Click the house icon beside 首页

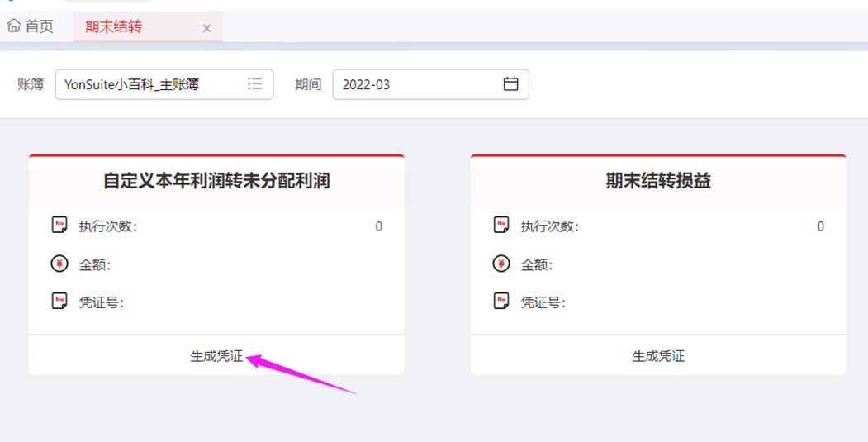tap(14, 26)
